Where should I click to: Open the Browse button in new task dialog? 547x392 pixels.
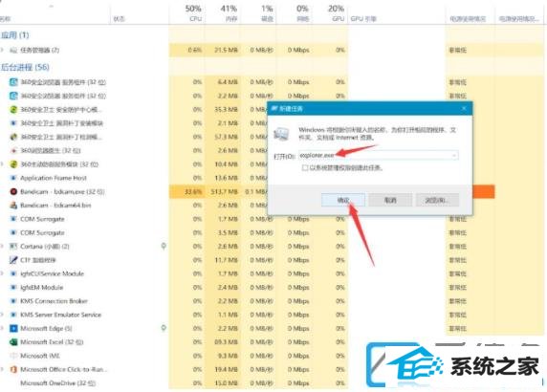(x=437, y=200)
